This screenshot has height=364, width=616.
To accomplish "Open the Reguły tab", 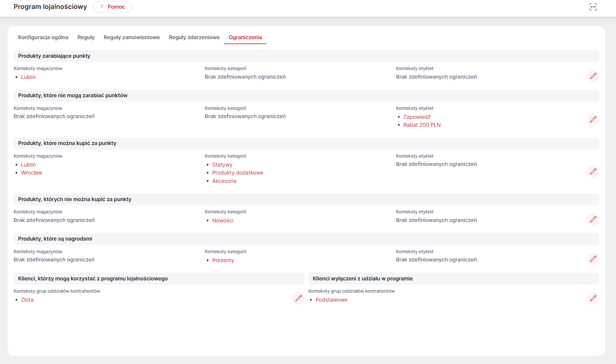I will coord(86,37).
